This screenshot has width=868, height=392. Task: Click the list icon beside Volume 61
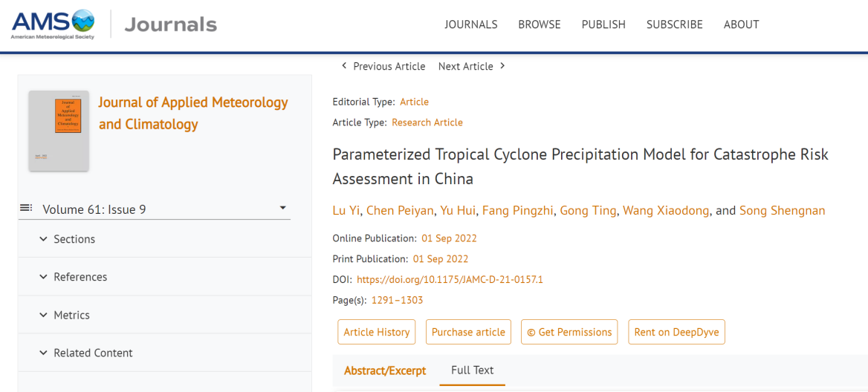pos(25,208)
